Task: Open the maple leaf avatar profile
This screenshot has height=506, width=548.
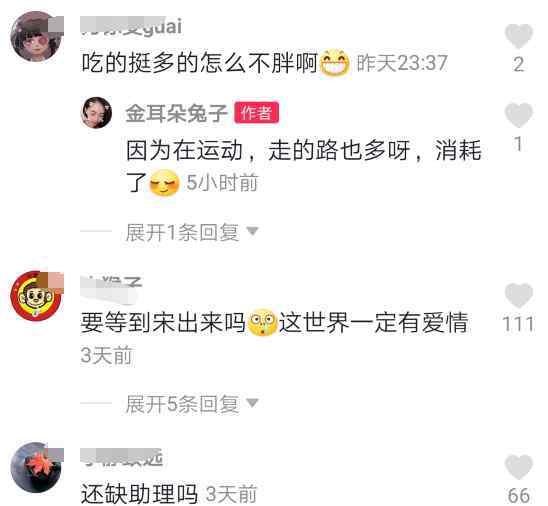Action: pos(37,467)
